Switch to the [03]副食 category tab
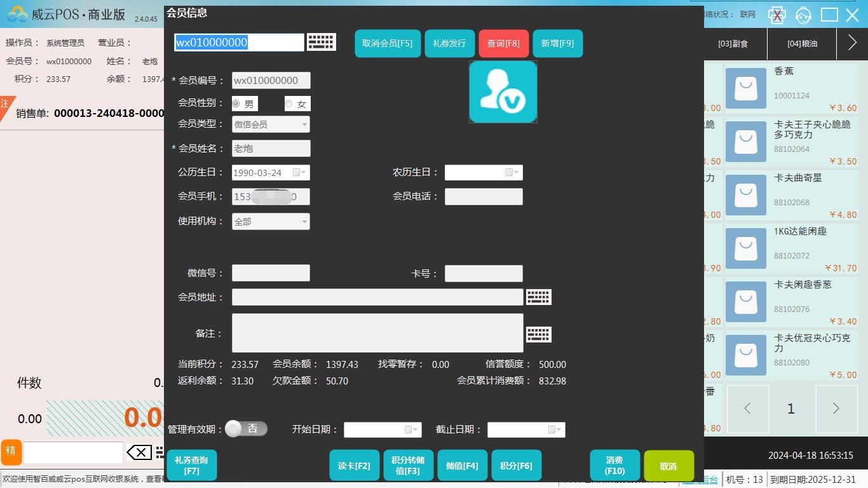This screenshot has height=488, width=868. 733,44
